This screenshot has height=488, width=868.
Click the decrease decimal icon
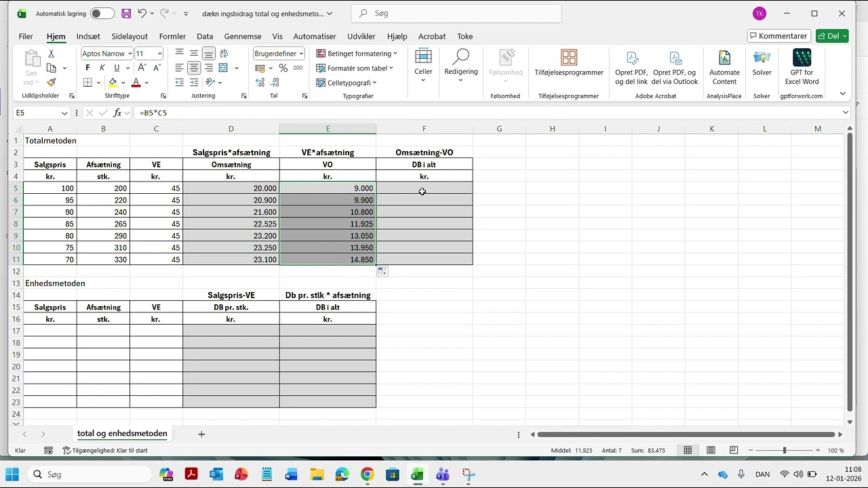click(275, 83)
